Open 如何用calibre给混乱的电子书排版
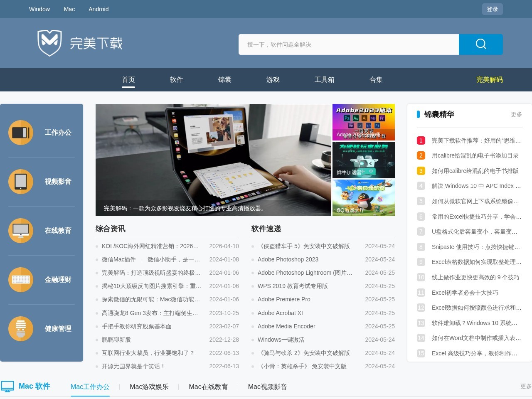The height and width of the screenshot is (399, 532). click(475, 171)
